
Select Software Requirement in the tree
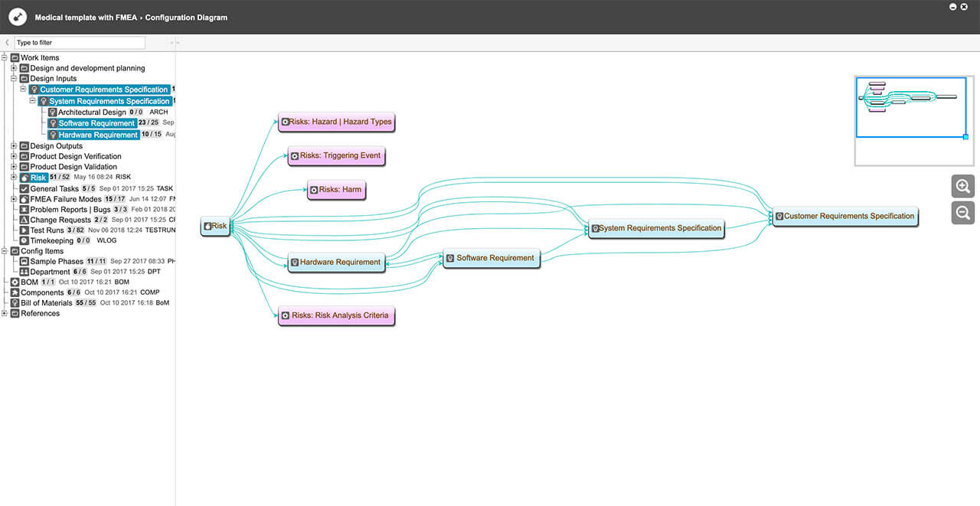click(92, 123)
